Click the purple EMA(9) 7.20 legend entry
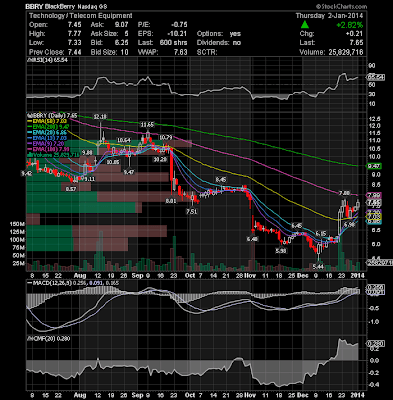The width and height of the screenshot is (393, 400). 45,143
